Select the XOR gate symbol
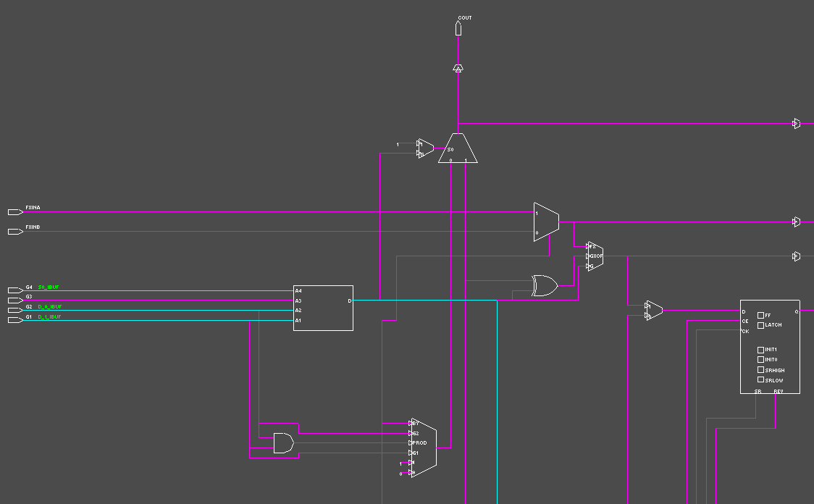 [545, 285]
